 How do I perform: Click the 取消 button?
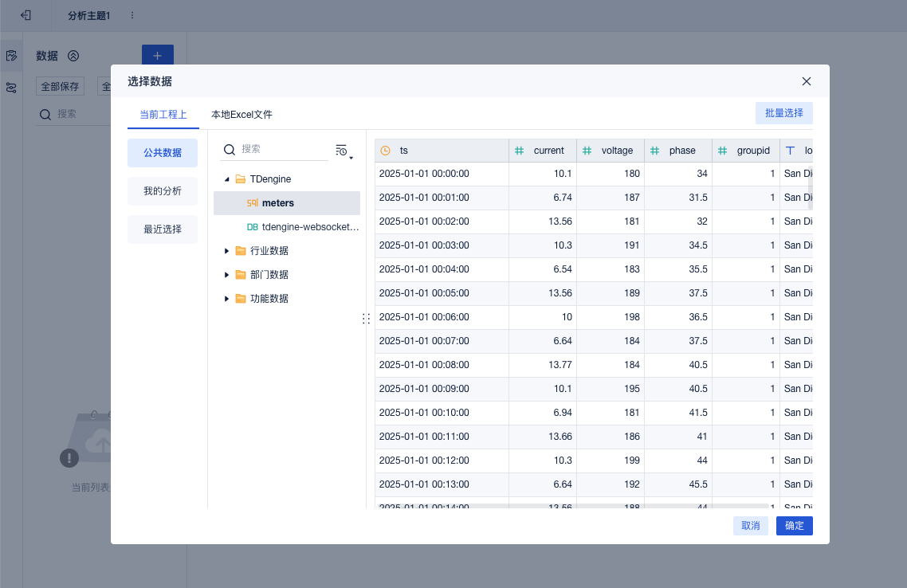point(751,526)
